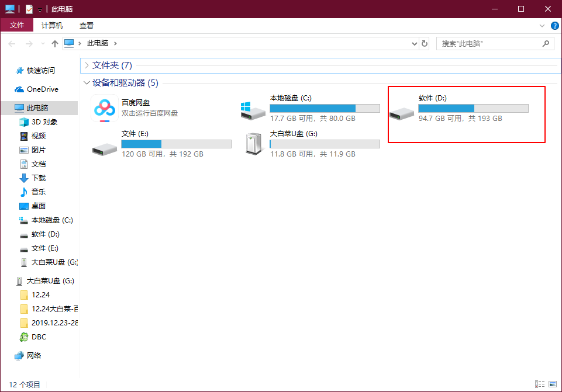Click the G: drive usage bar
Viewport: 562px width, 392px height.
click(325, 144)
